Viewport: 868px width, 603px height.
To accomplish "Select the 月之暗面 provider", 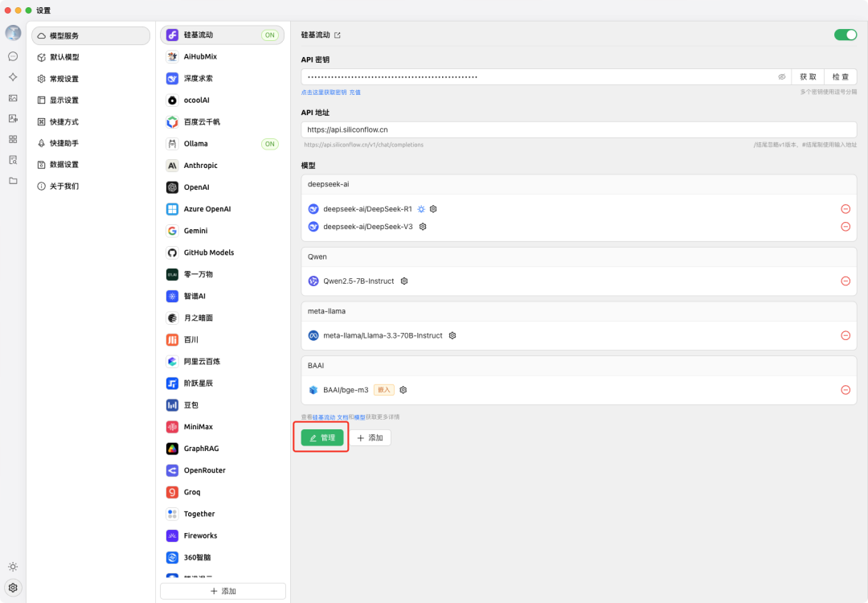I will pyautogui.click(x=223, y=318).
